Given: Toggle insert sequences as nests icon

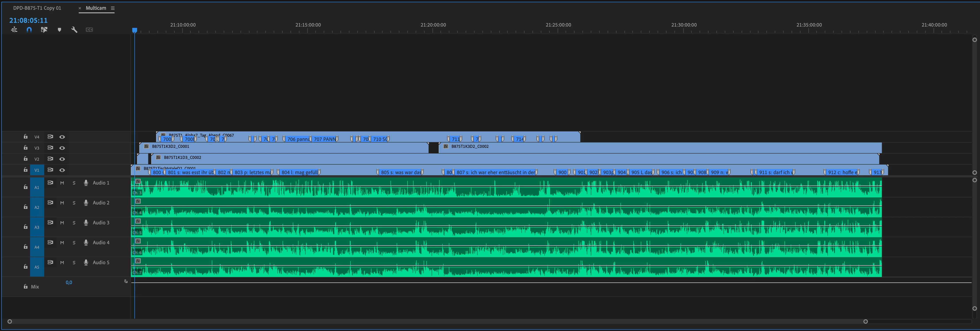Looking at the screenshot, I should pyautogui.click(x=14, y=30).
